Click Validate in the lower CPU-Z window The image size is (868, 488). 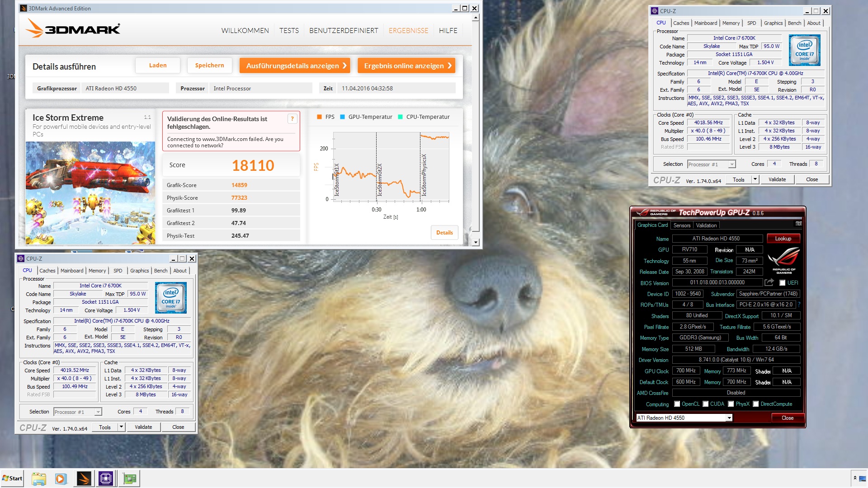[143, 427]
